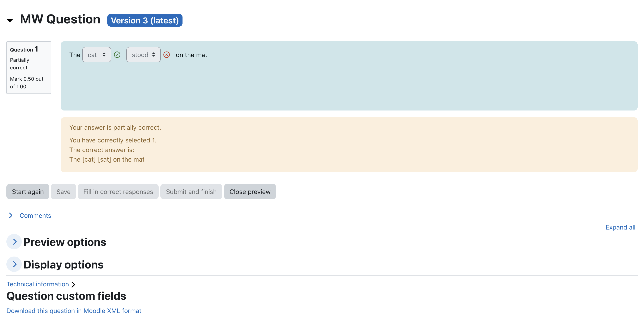
Task: Click the 'Question 1' label
Action: pos(24,49)
